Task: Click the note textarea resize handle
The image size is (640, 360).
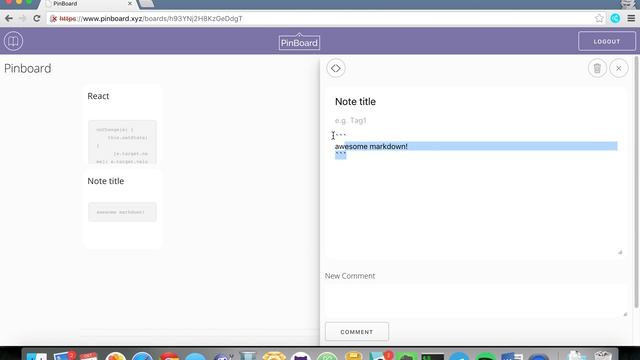Action: (620, 252)
